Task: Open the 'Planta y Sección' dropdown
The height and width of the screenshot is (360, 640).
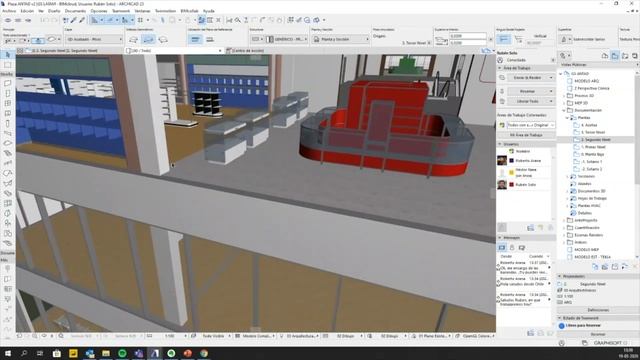Action: coord(340,39)
